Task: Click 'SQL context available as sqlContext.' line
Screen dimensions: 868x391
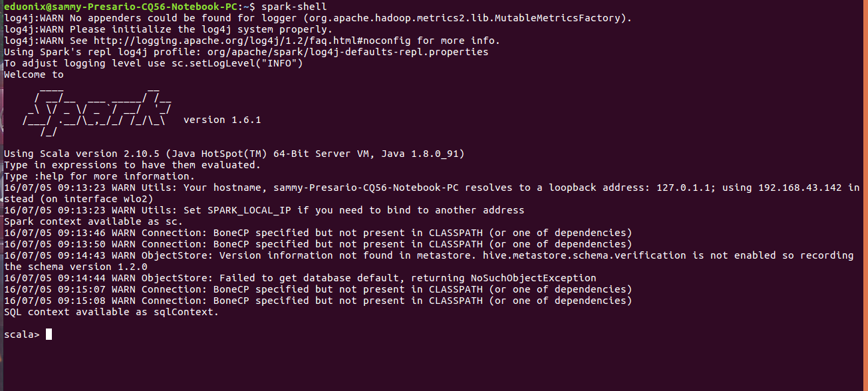Action: (x=112, y=312)
